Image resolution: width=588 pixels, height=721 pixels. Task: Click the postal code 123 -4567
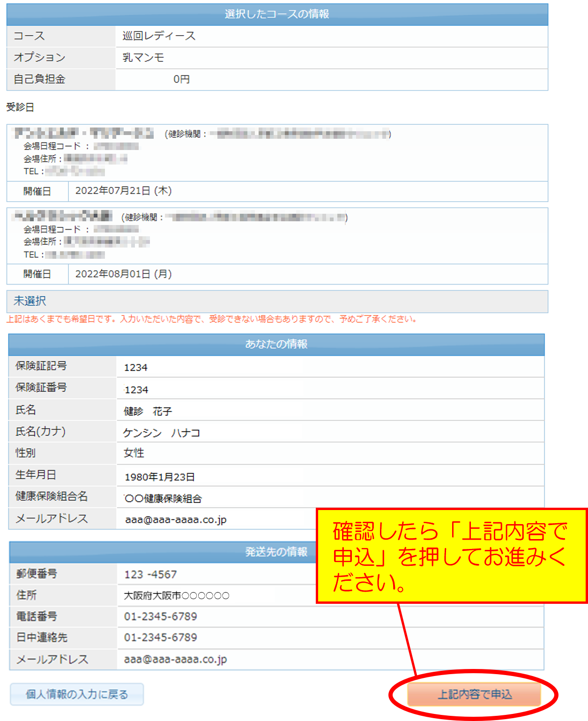(x=150, y=575)
